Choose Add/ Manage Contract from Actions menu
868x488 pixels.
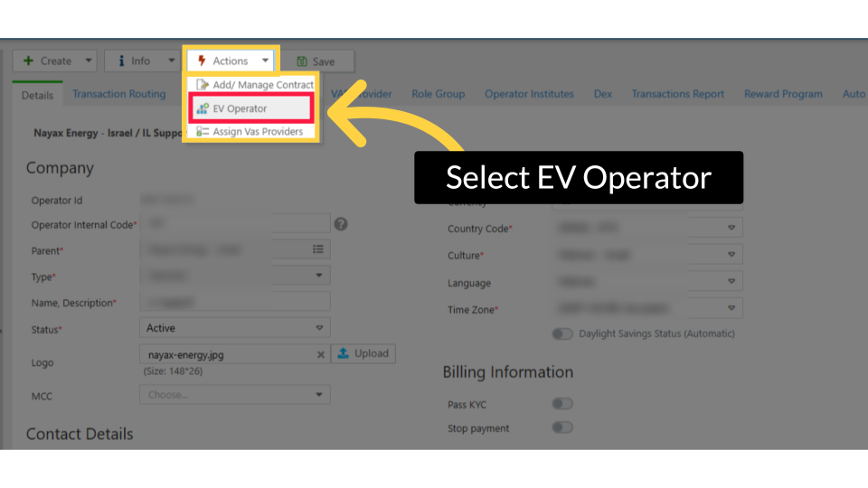pyautogui.click(x=262, y=85)
